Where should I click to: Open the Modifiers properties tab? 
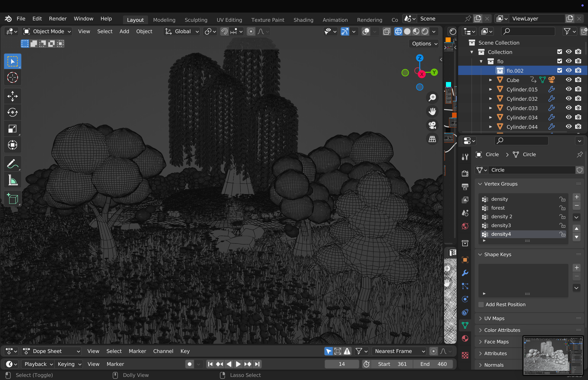465,273
